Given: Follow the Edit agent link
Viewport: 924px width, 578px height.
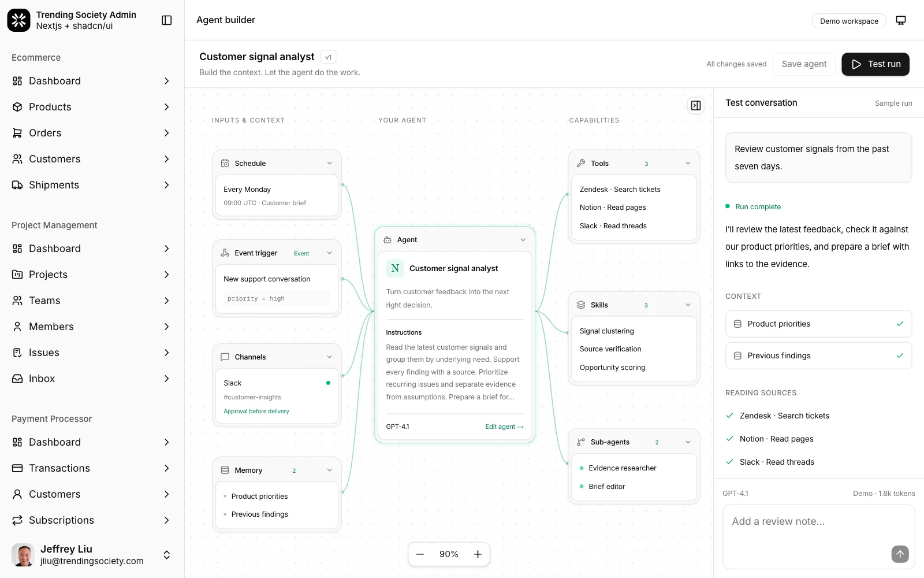Looking at the screenshot, I should pyautogui.click(x=504, y=427).
